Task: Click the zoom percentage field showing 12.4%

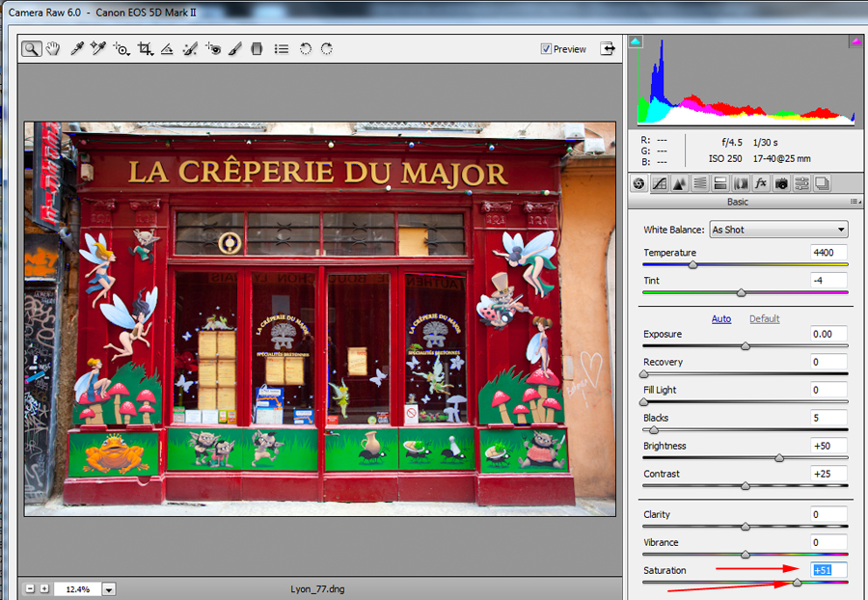Action: (x=78, y=589)
